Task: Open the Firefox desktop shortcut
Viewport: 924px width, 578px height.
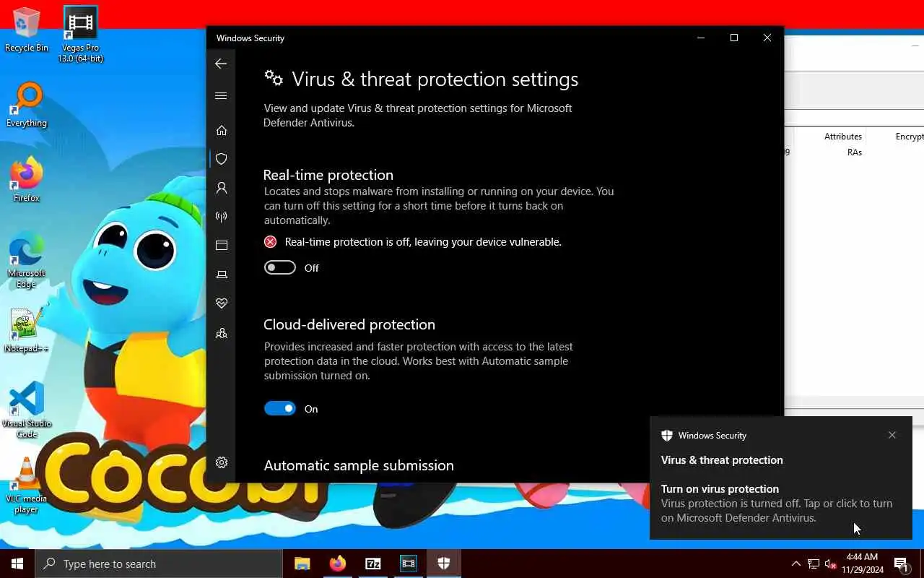Action: tap(27, 180)
